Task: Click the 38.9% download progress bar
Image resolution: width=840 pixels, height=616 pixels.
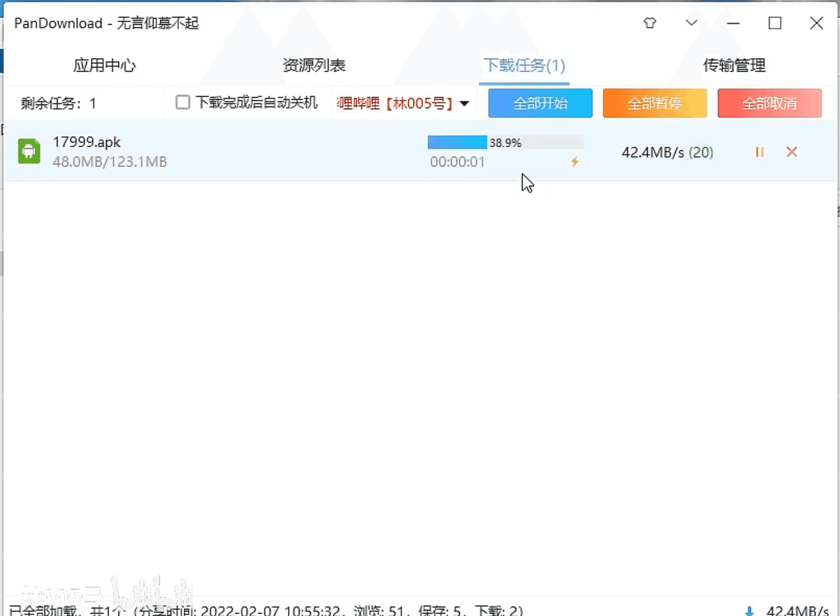Action: tap(506, 142)
